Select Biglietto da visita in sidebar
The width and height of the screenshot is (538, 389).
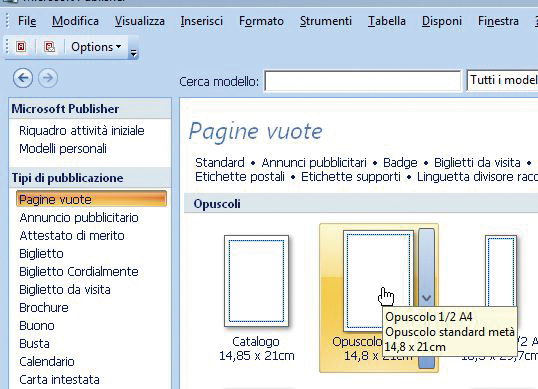coord(65,290)
